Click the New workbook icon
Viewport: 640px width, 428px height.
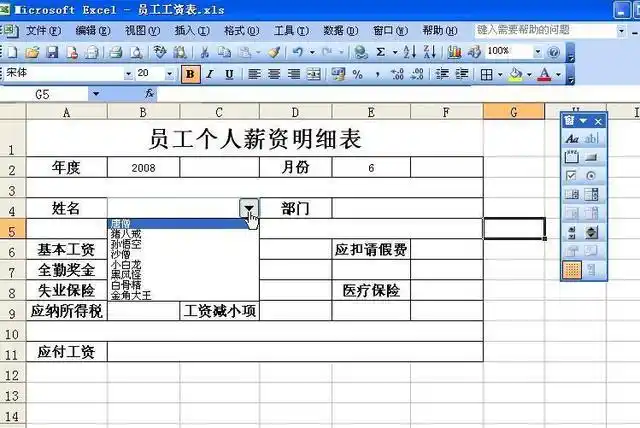point(13,52)
